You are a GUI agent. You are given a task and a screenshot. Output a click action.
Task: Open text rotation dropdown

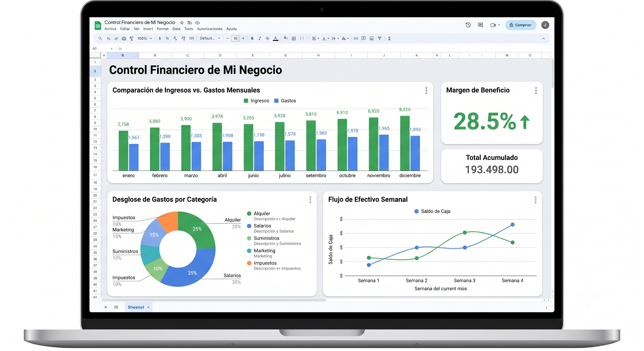point(345,38)
